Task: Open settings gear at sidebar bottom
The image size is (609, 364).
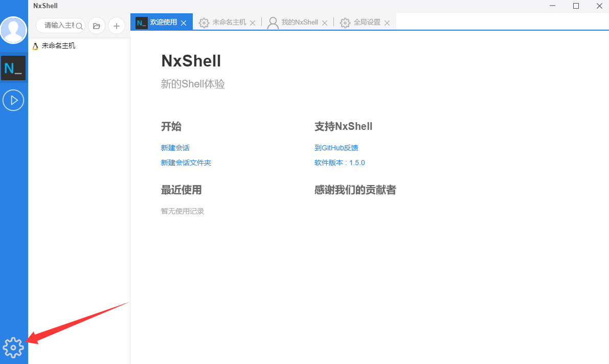Action: [x=13, y=347]
